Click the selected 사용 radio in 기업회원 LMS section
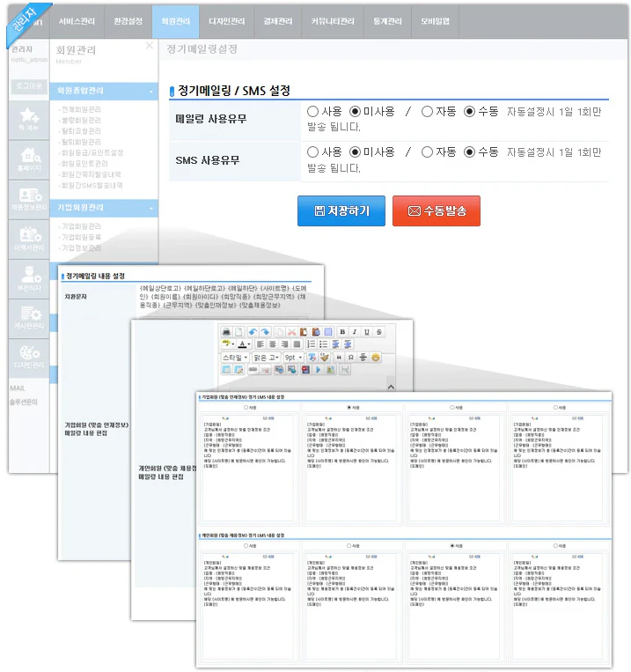Viewport: 631px width, 672px height. tap(349, 408)
